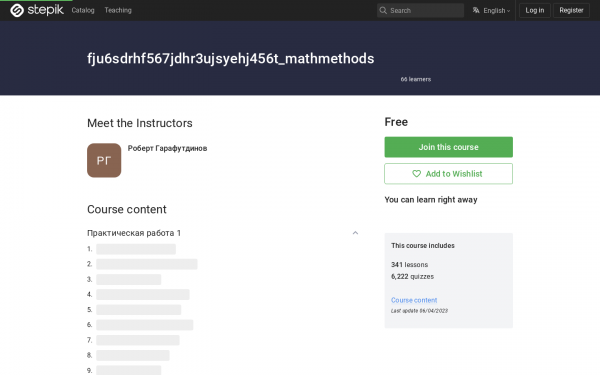Image resolution: width=600 pixels, height=375 pixels.
Task: Select lesson placeholder row 1
Action: tap(136, 249)
